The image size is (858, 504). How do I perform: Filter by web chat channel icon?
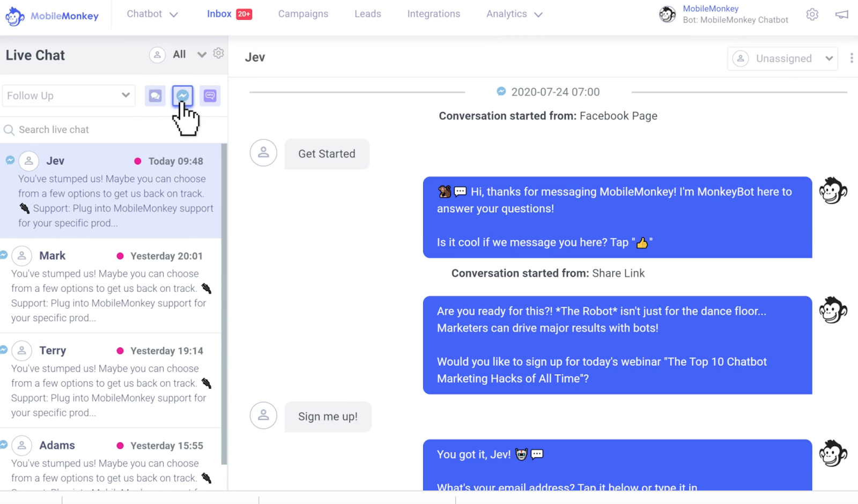(155, 96)
